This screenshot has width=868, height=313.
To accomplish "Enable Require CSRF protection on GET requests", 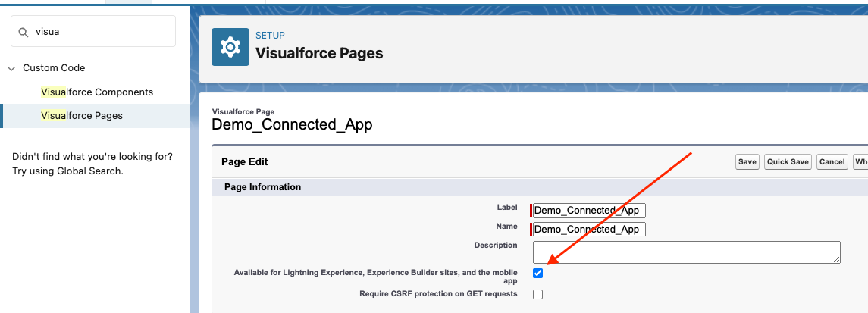I will tap(538, 294).
